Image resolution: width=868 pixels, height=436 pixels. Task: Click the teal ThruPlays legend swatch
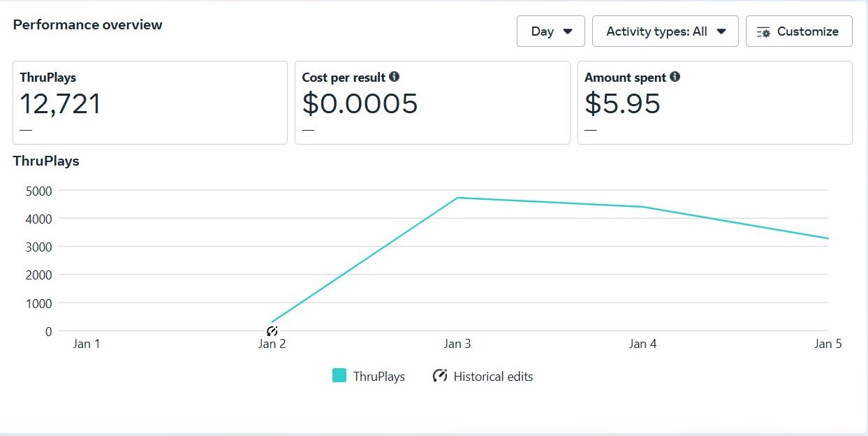pos(339,376)
